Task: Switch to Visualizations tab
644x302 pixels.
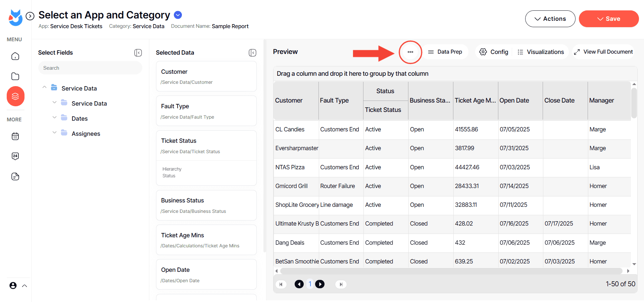Action: pyautogui.click(x=541, y=52)
